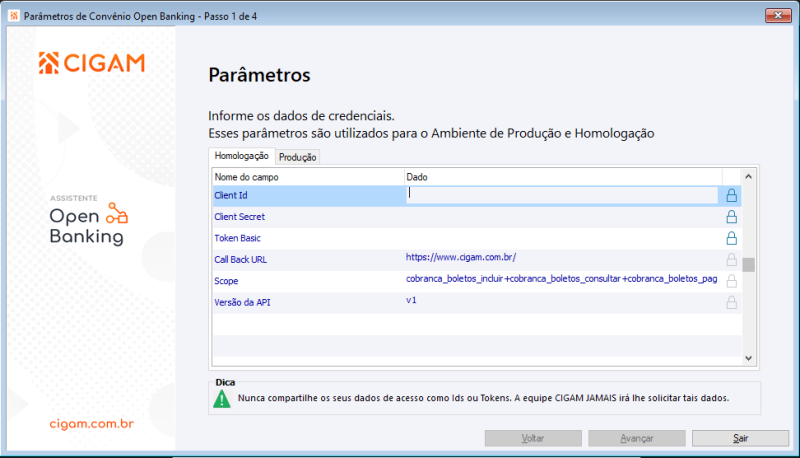Switch to the Homologação tab
The image size is (800, 458).
point(241,156)
